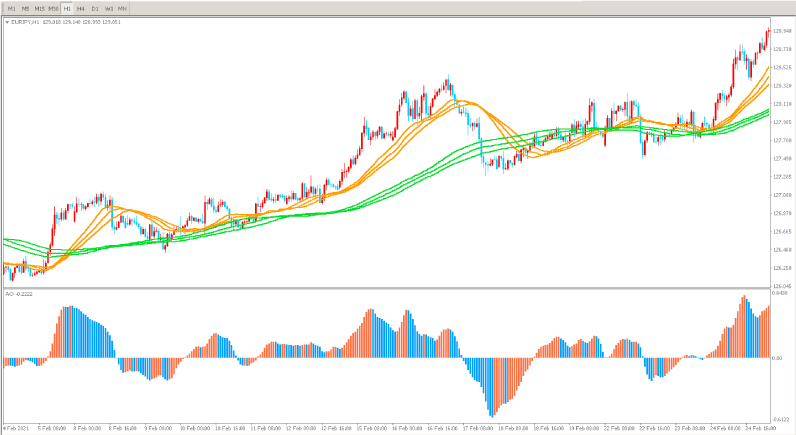Viewport: 796px width, 435px height.
Task: Select the MN monthly timeframe
Action: 123,8
